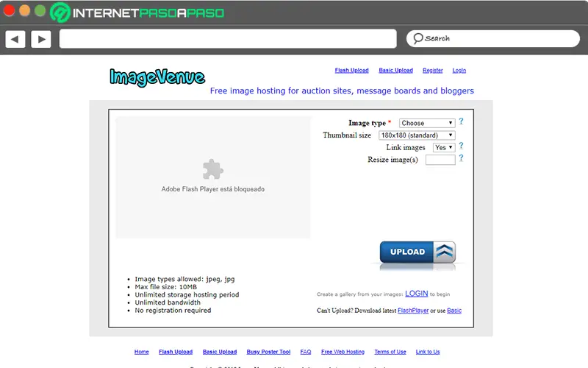The image size is (588, 368).
Task: Open the help question mark beside Image type
Action: (462, 121)
